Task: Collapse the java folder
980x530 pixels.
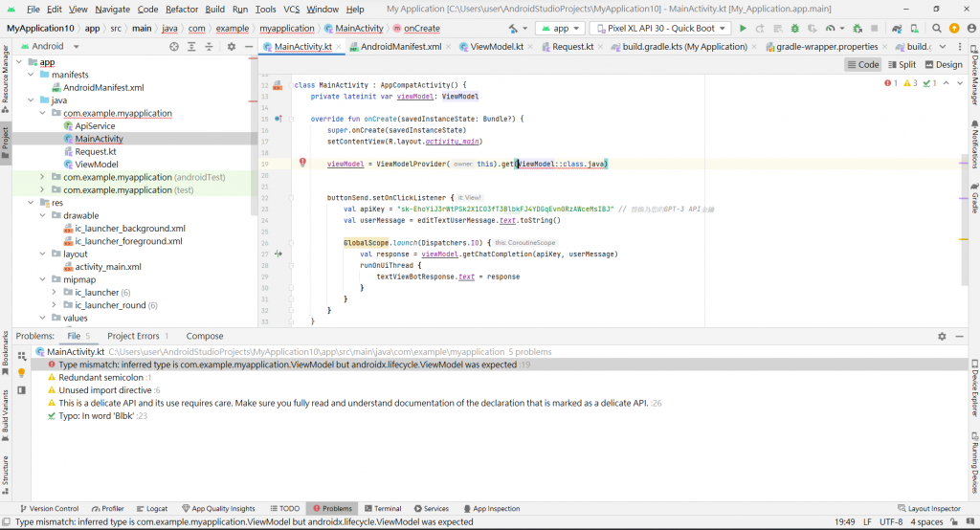Action: (31, 100)
